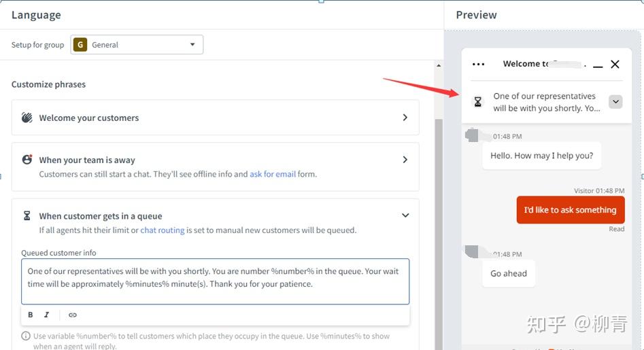Click the Italic formatting icon
The width and height of the screenshot is (644, 350).
pyautogui.click(x=46, y=315)
